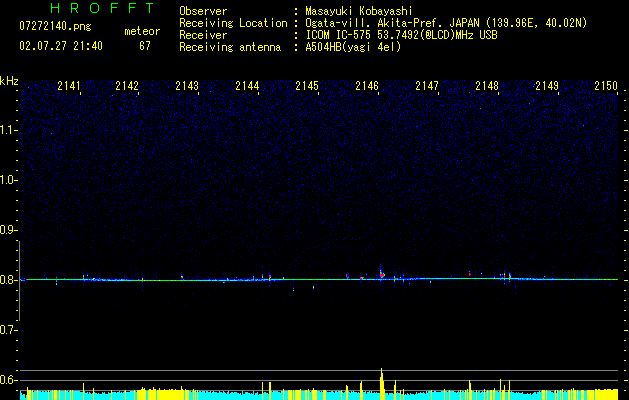629x400 pixels.
Task: Click the location text Ogata-vill. Akita-Pref. JAPAN
Action: [392, 23]
